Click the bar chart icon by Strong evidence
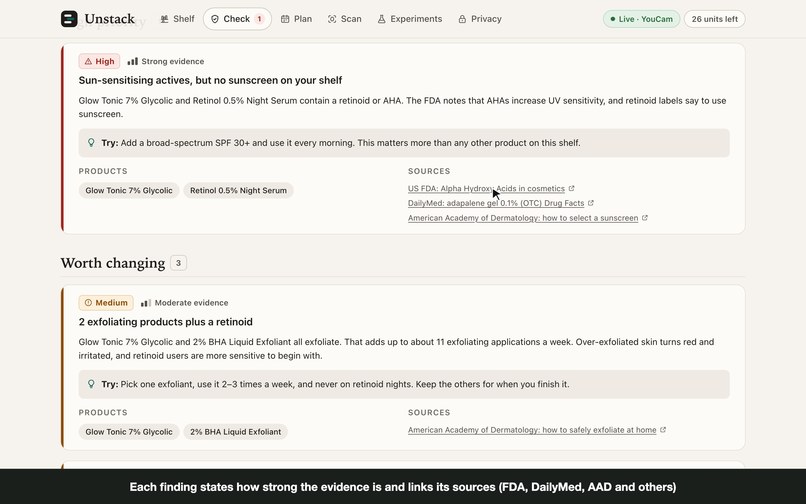 (133, 61)
